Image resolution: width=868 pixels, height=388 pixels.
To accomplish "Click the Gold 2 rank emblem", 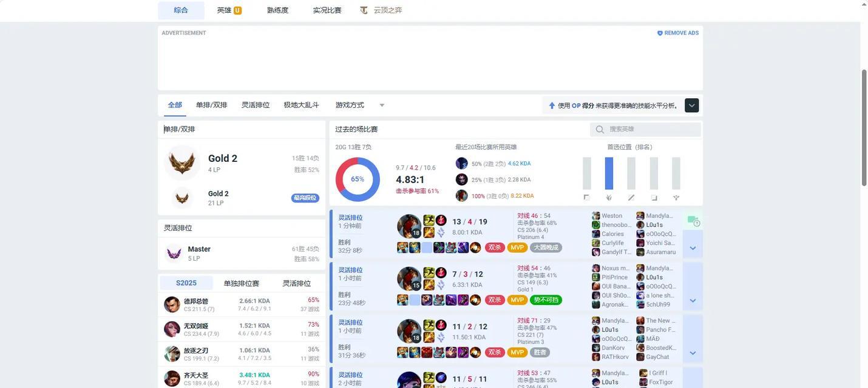I will (x=181, y=163).
